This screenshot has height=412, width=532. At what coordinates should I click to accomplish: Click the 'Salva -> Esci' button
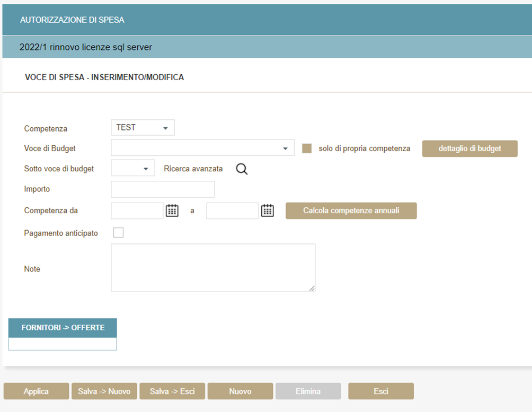172,391
